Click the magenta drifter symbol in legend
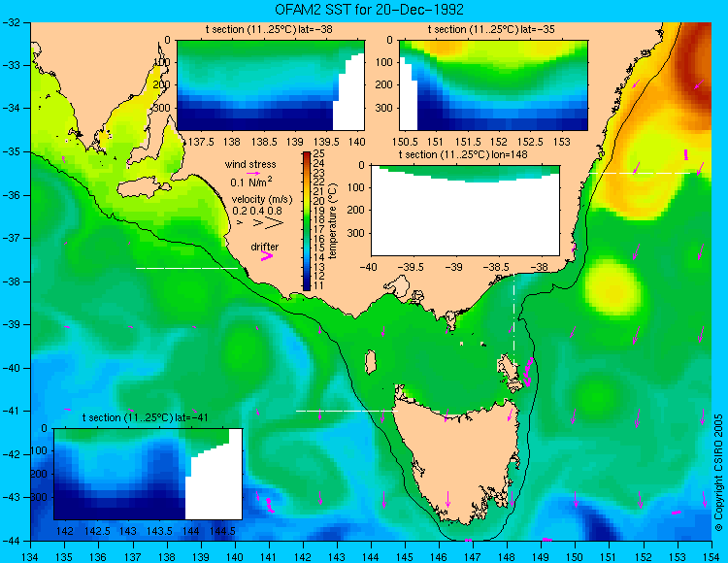 [x=267, y=255]
